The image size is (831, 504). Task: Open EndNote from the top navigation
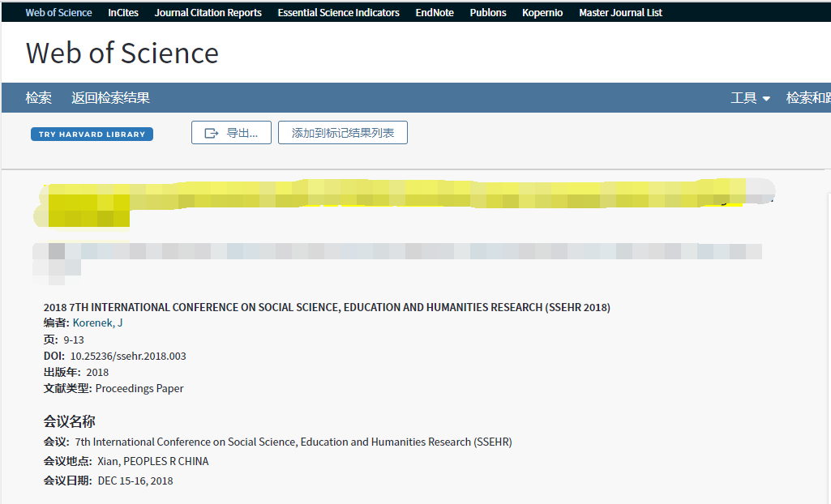435,13
